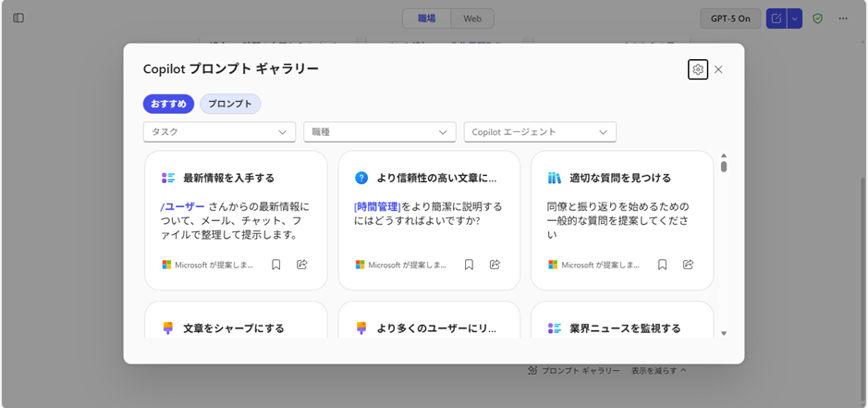Switch to 職場 work mode
This screenshot has height=408, width=868.
[x=426, y=19]
